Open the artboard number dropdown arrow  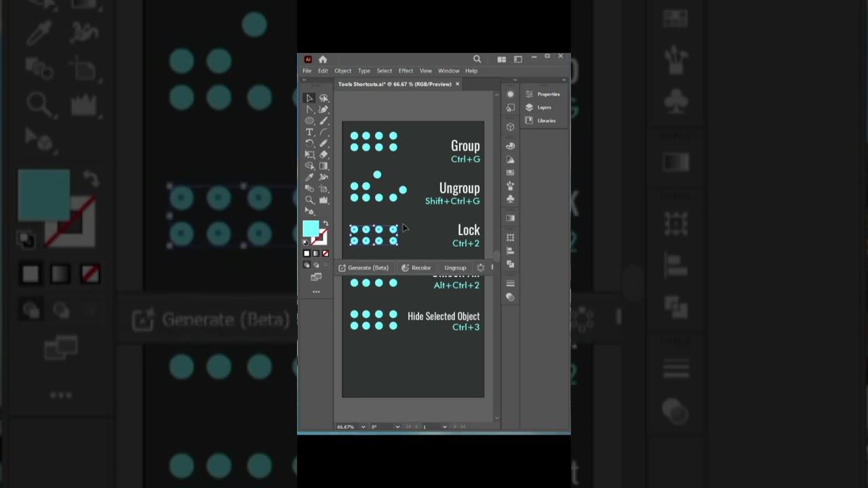pos(445,426)
